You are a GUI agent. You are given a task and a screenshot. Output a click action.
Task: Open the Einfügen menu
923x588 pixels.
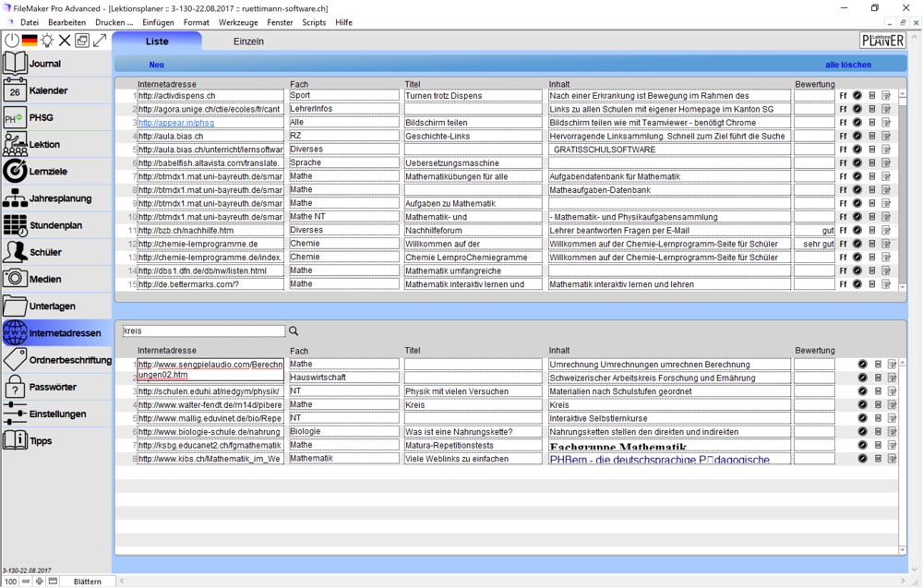[x=158, y=22]
